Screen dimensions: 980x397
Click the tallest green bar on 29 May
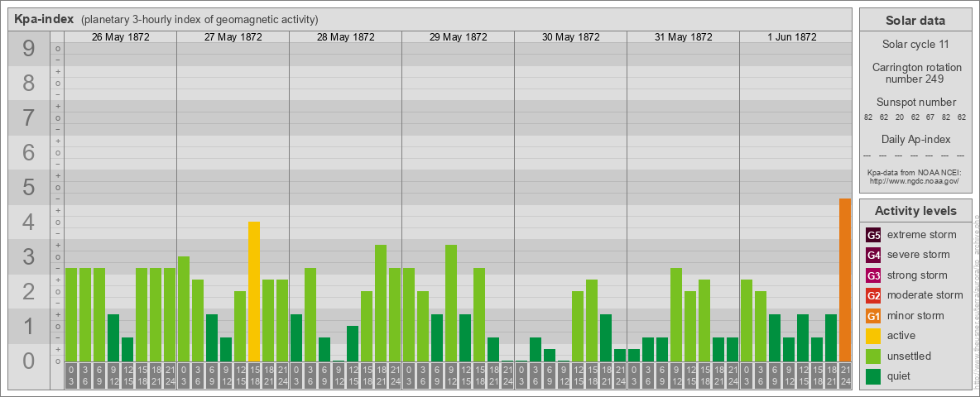pyautogui.click(x=450, y=304)
